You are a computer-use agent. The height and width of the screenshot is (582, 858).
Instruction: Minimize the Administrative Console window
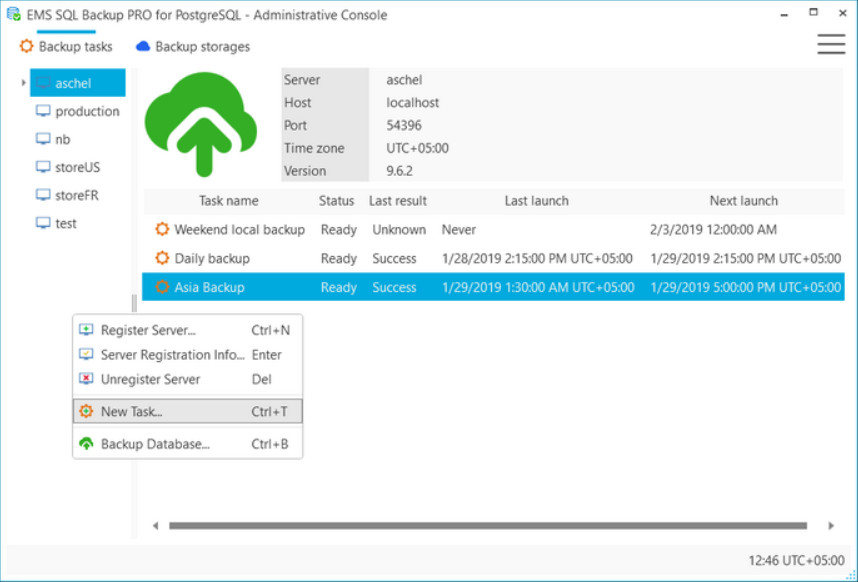pyautogui.click(x=784, y=14)
